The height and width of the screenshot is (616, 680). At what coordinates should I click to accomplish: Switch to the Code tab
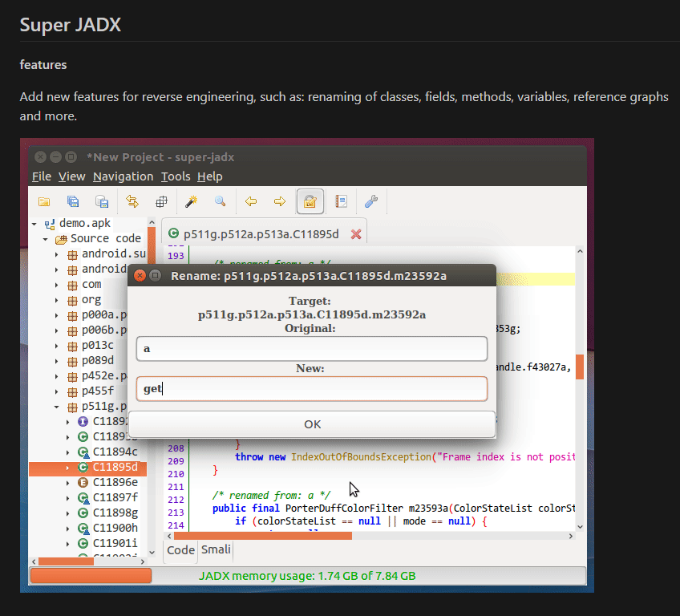(181, 550)
